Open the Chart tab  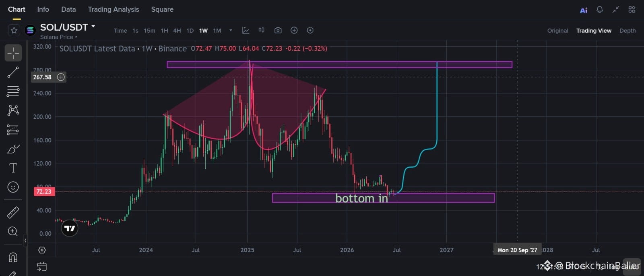click(17, 9)
